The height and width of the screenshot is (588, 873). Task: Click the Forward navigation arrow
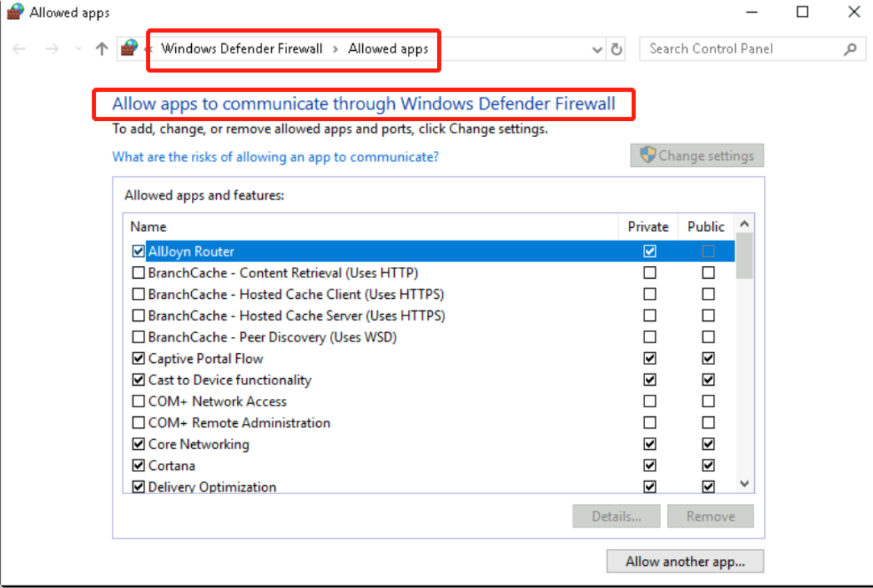(x=51, y=49)
